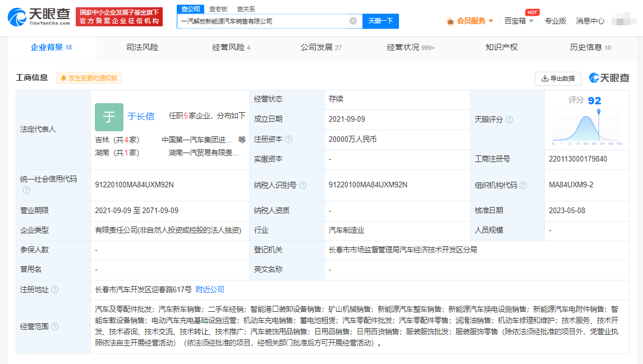Open the 企业背景 tab
This screenshot has height=364, width=643.
pos(51,48)
